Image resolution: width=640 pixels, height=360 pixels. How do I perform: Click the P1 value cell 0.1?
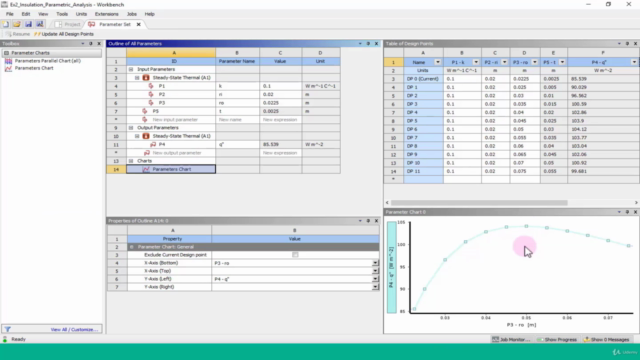[x=280, y=86]
